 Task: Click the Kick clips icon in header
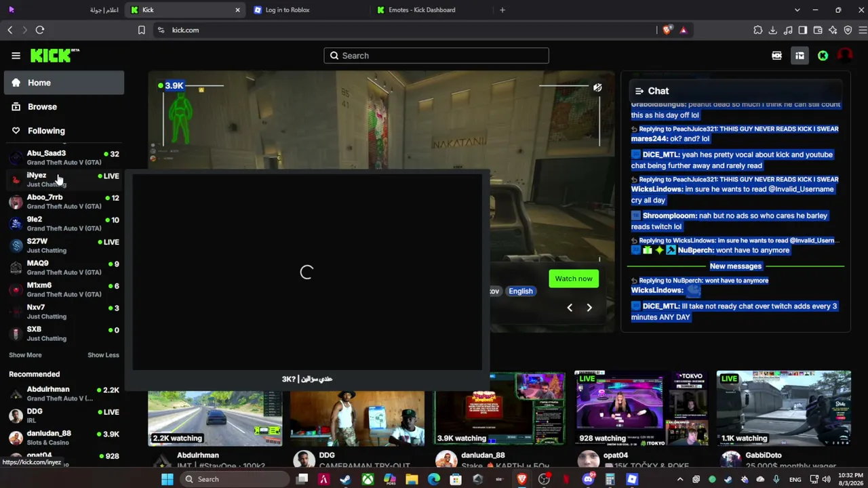776,56
